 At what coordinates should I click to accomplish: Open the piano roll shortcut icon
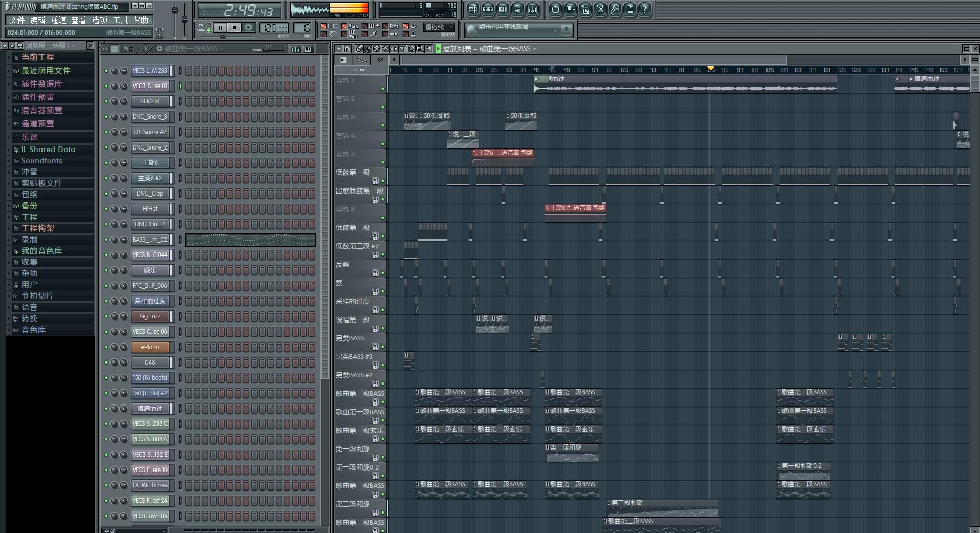click(503, 9)
